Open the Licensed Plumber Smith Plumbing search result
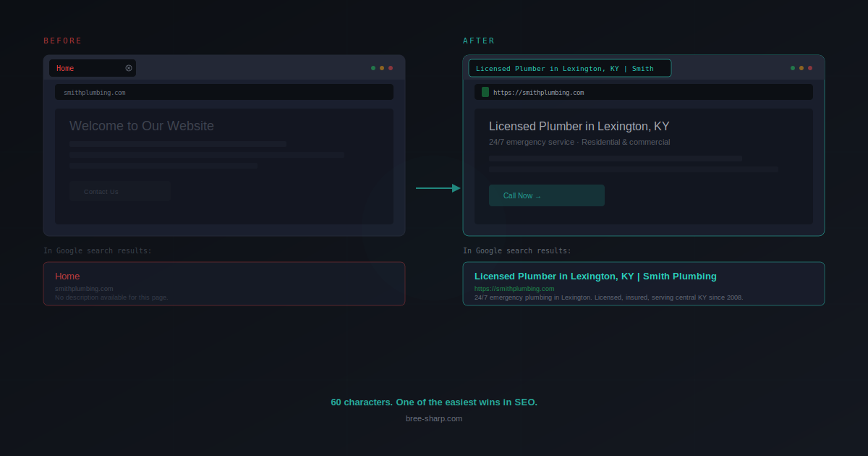 (595, 276)
